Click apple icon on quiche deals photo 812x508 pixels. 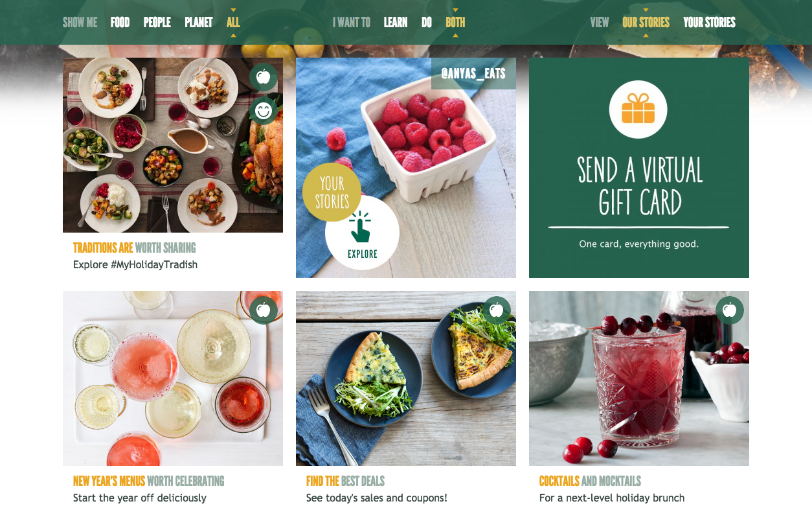tap(497, 310)
